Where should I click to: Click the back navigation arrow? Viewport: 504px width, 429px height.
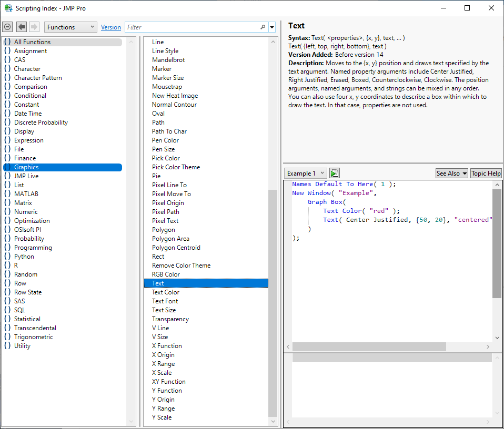click(21, 26)
